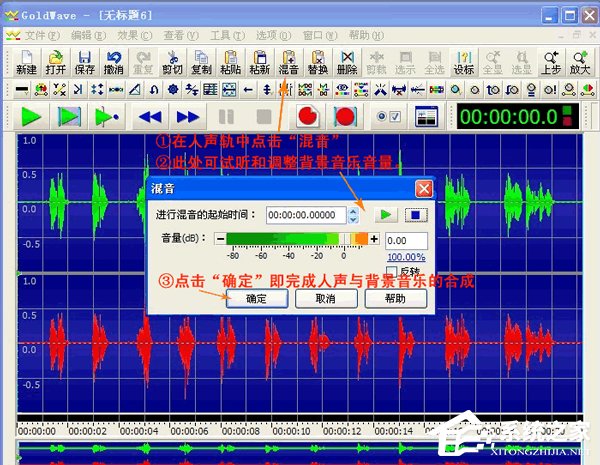The width and height of the screenshot is (600, 465).
Task: Select the 剪切 (Cut) toolbar icon
Action: click(x=172, y=63)
